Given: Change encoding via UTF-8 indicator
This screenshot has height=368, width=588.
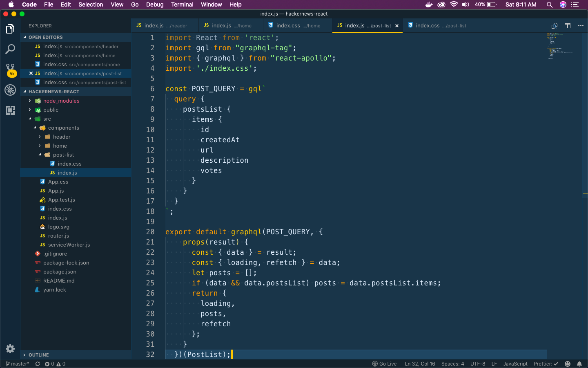Looking at the screenshot, I should (x=478, y=364).
